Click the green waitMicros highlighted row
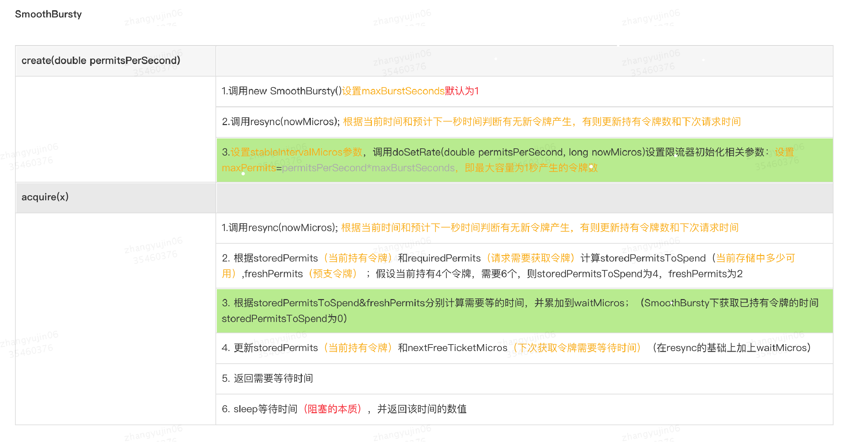This screenshot has width=868, height=445. [524, 311]
